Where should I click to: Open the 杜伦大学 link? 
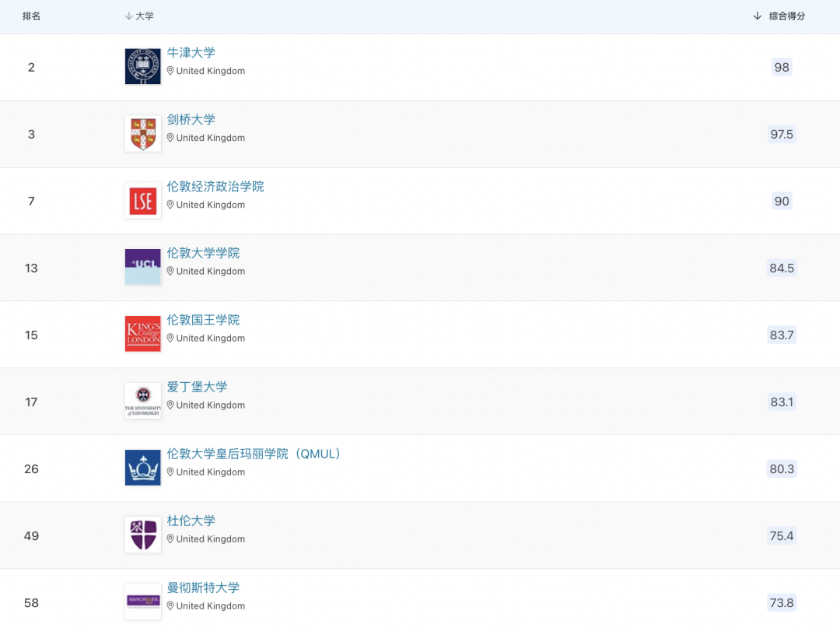point(191,521)
